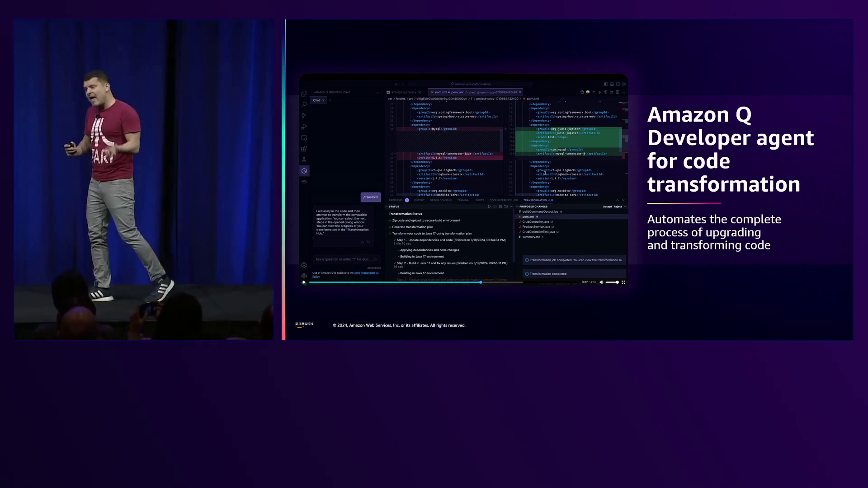Click the Customize Layout icon
The height and width of the screenshot is (488, 868).
624,84
